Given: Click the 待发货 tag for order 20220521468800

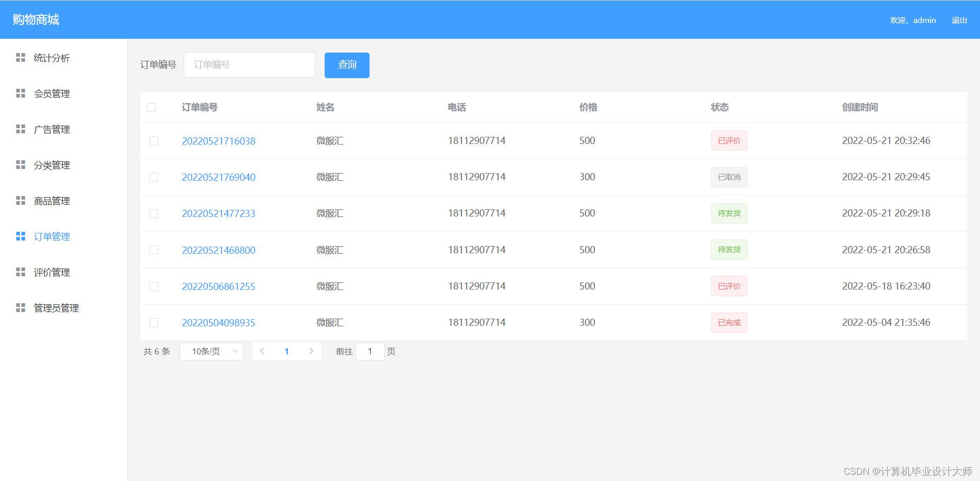Looking at the screenshot, I should point(729,250).
